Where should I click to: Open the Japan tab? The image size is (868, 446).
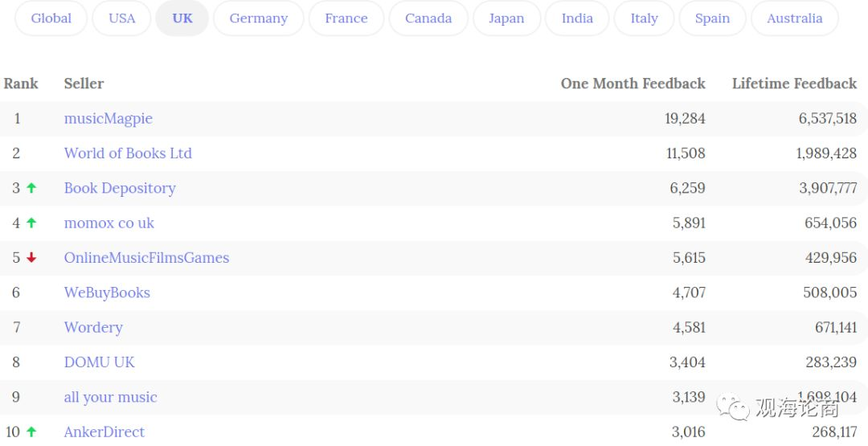click(x=506, y=18)
